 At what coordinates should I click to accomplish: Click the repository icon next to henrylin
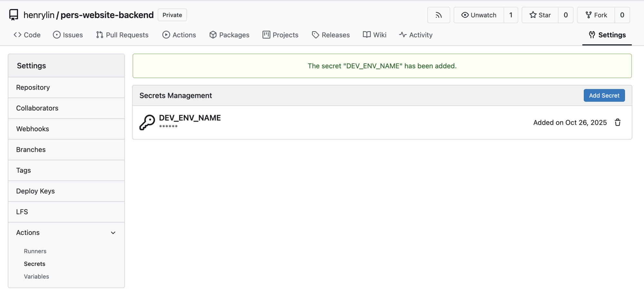click(x=14, y=15)
